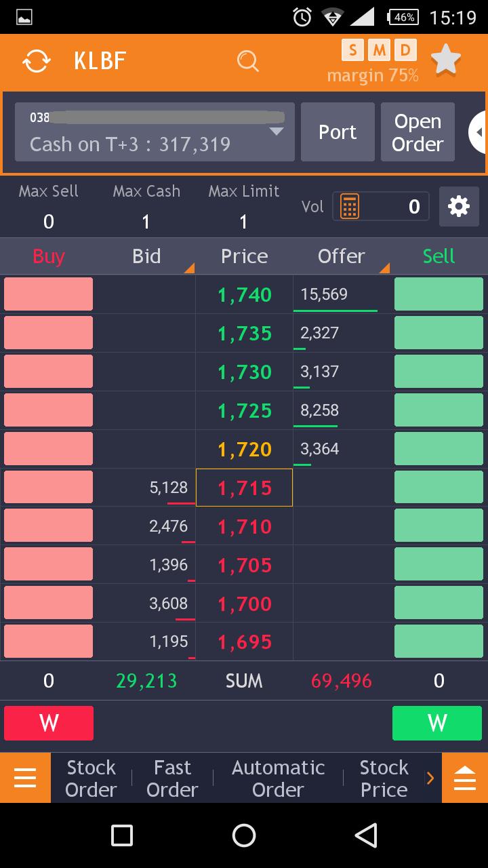Tap the M indicator badge
The width and height of the screenshot is (488, 868).
pos(379,50)
